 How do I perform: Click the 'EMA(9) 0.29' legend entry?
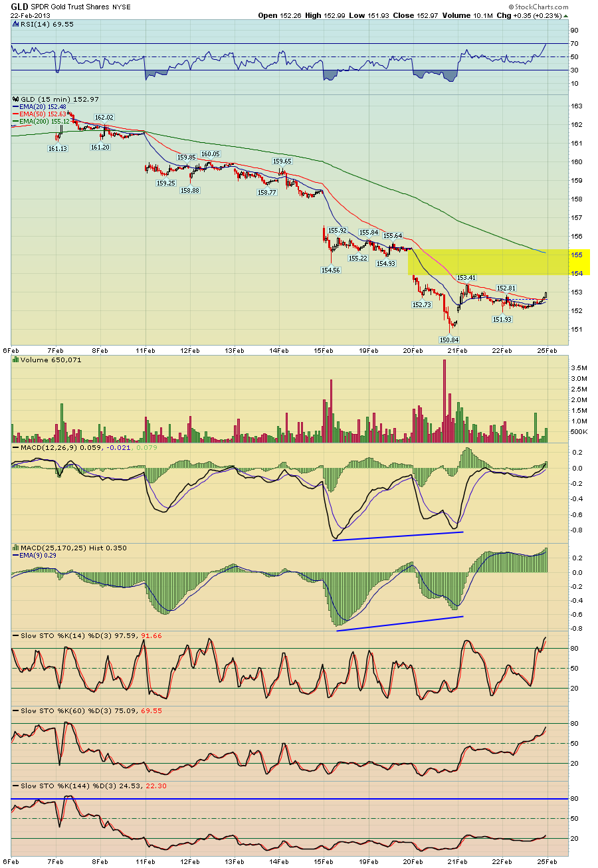(39, 556)
